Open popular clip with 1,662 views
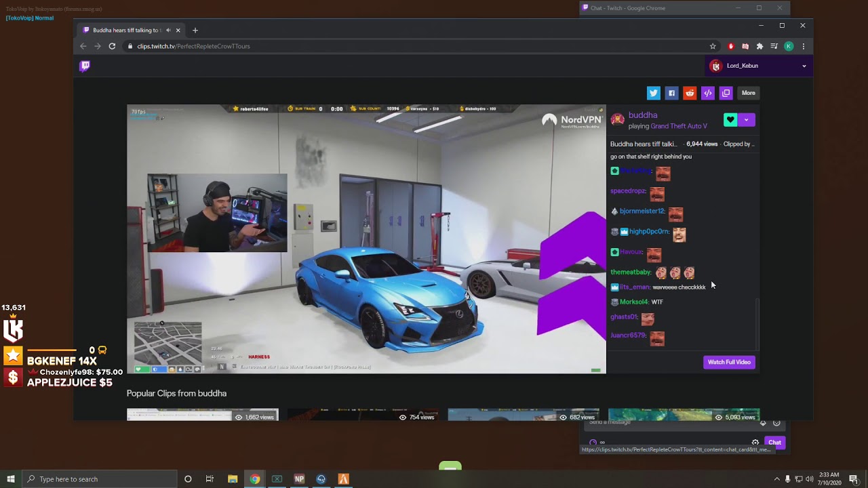This screenshot has height=488, width=868. pyautogui.click(x=203, y=414)
